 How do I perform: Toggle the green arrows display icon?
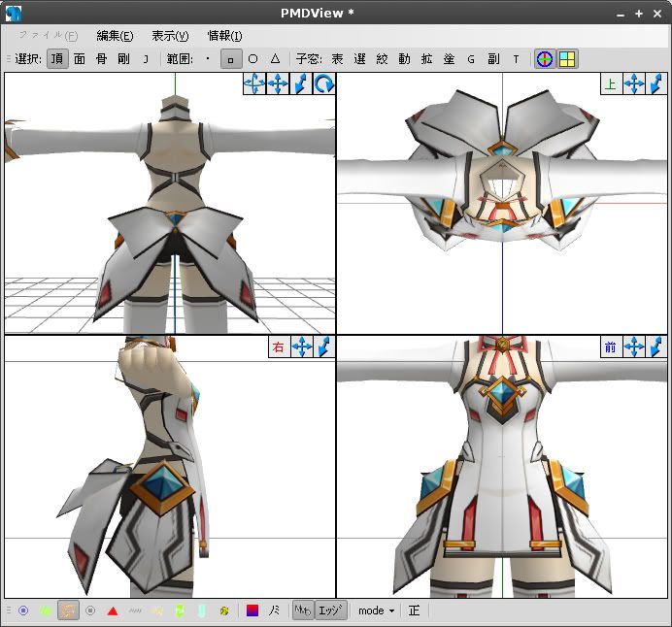[x=180, y=610]
